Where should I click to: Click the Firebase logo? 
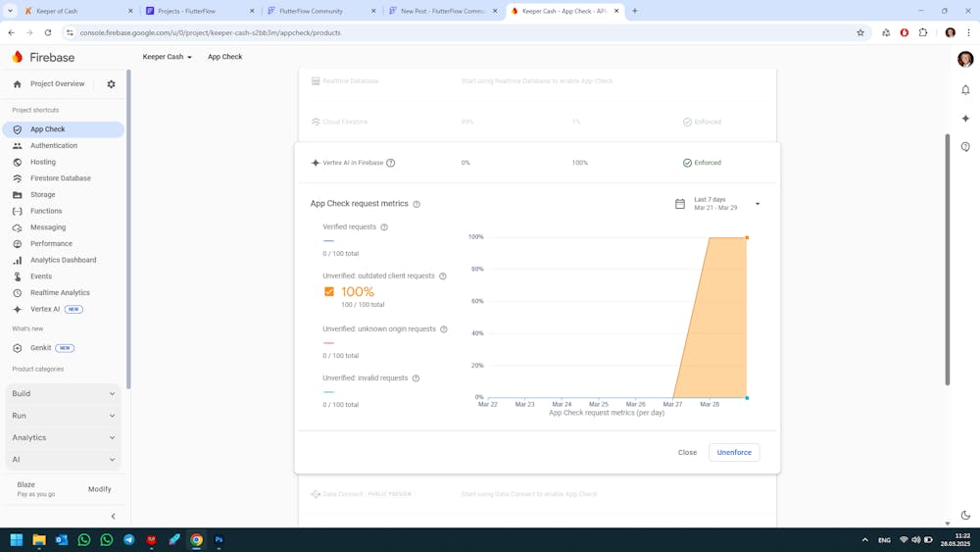(43, 57)
